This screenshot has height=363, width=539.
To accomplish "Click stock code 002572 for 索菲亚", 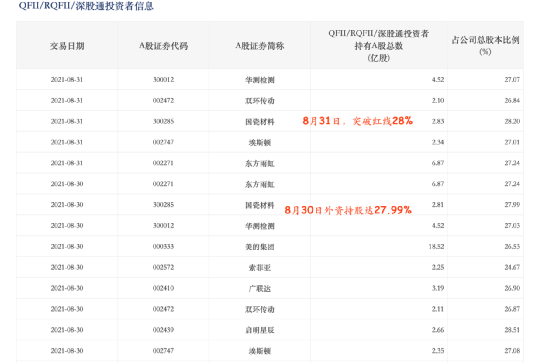I will pyautogui.click(x=163, y=267).
